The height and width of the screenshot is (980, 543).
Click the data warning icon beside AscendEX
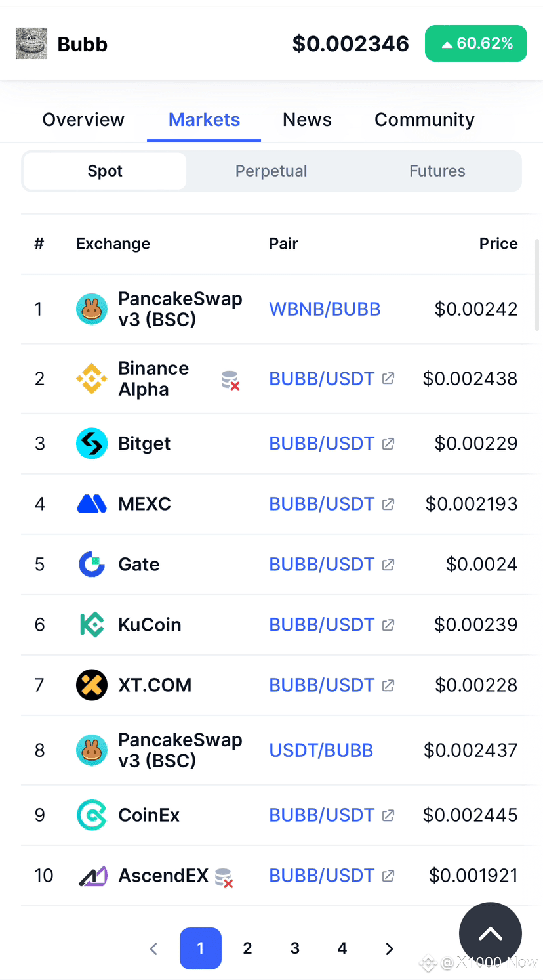224,878
